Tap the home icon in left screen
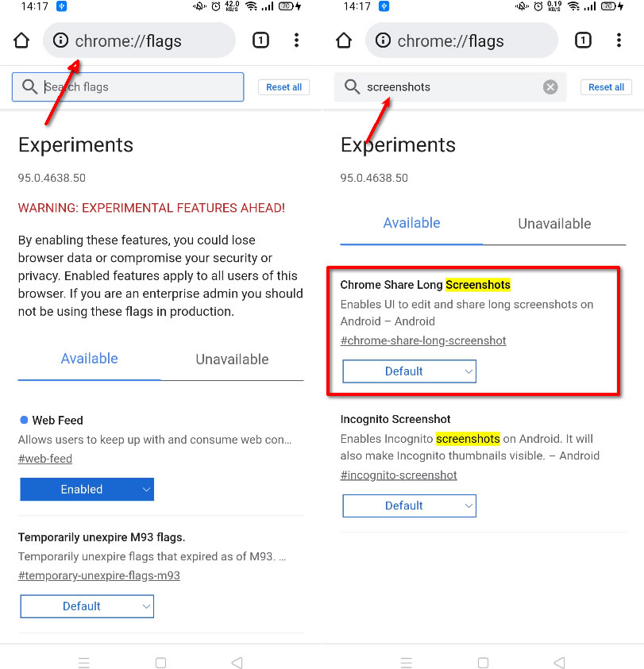 click(x=21, y=40)
